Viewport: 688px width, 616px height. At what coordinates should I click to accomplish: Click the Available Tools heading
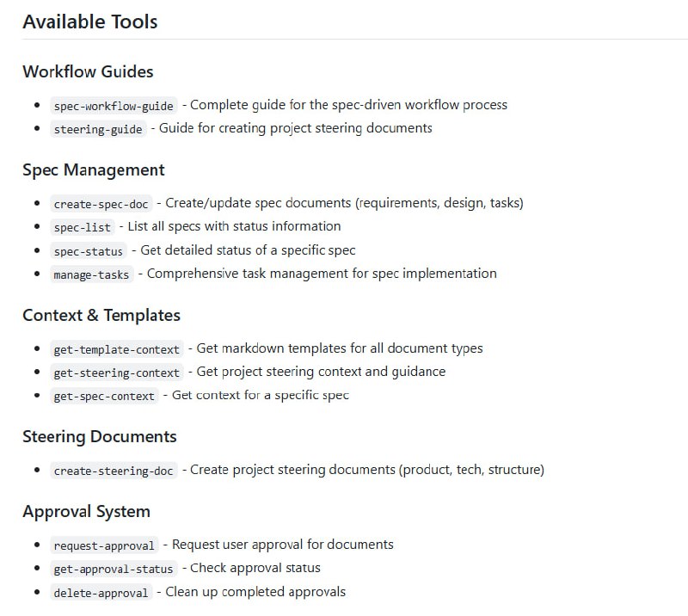(x=89, y=22)
